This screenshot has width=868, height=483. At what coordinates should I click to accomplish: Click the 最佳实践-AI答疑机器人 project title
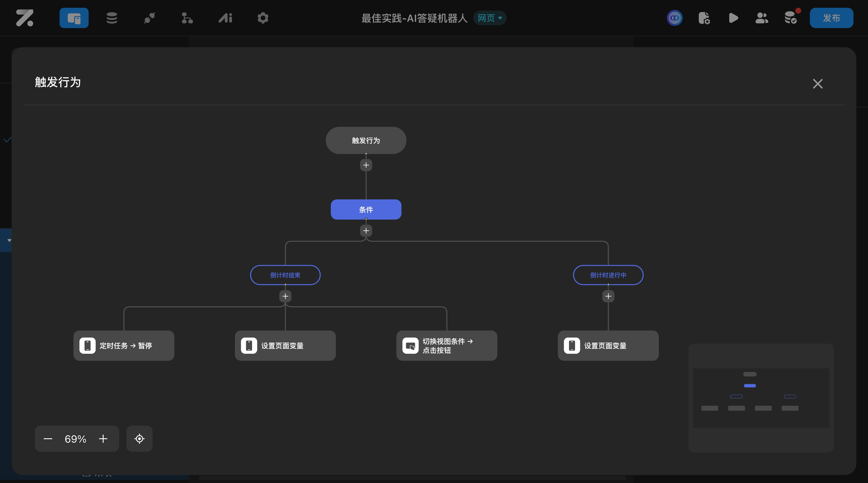click(x=414, y=18)
